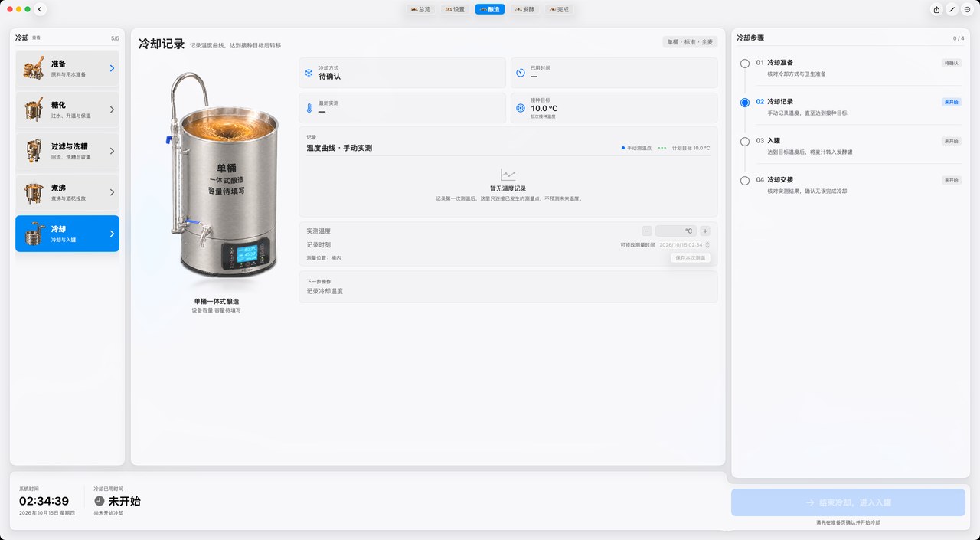Expand the 准备 stage chevron

click(112, 68)
